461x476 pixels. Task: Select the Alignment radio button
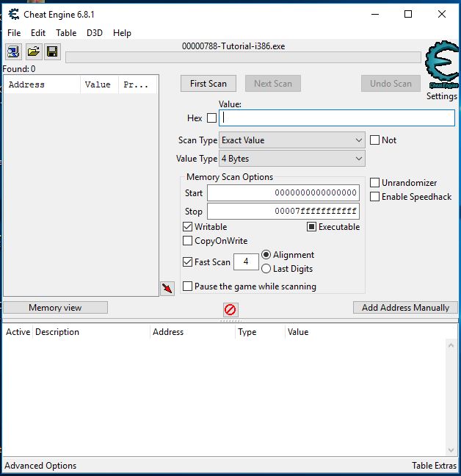(266, 254)
